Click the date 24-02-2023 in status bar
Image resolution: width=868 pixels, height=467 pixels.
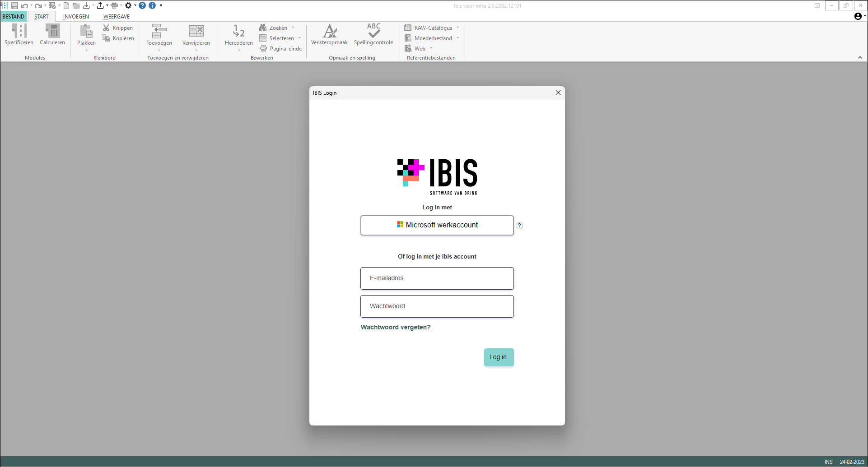(852, 462)
